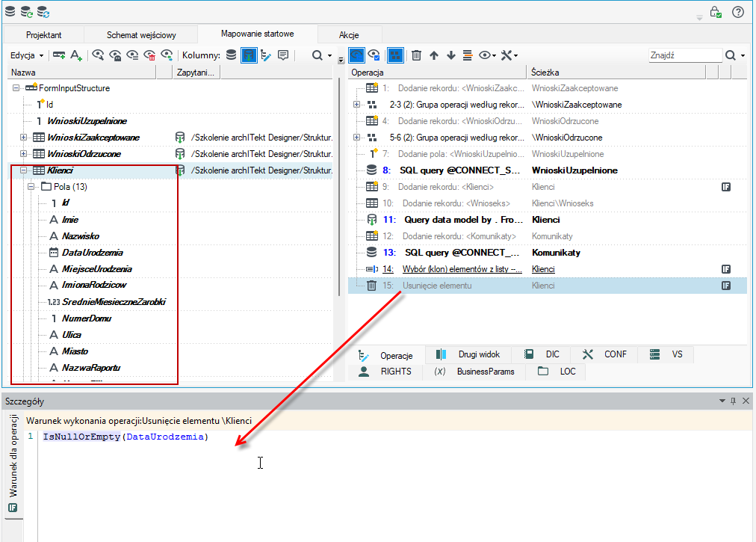
Task: Click the eye with padlock icon
Action: coord(115,55)
